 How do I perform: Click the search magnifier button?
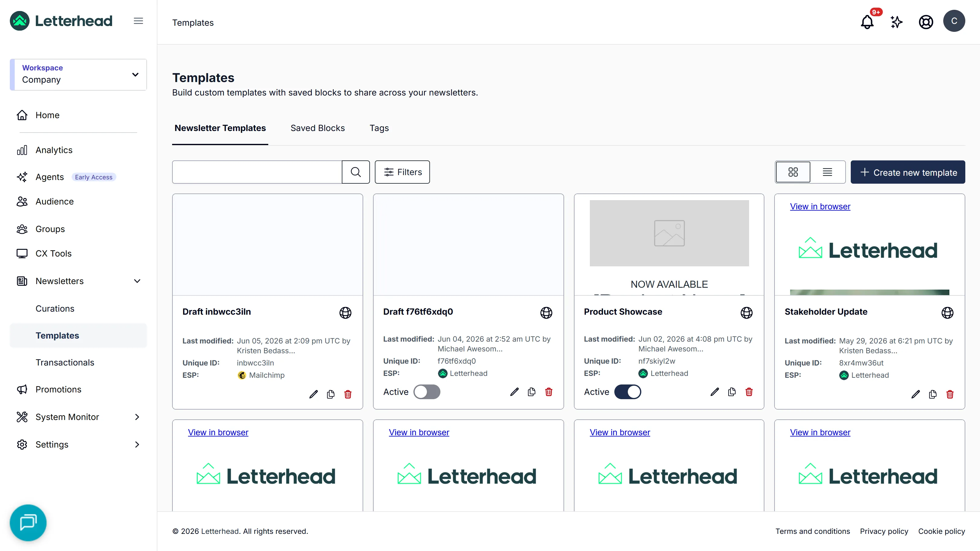(x=356, y=172)
